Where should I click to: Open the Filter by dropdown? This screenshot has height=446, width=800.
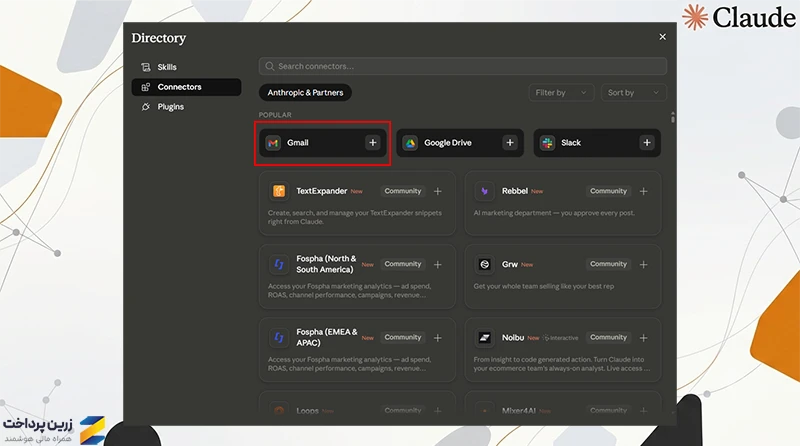561,92
